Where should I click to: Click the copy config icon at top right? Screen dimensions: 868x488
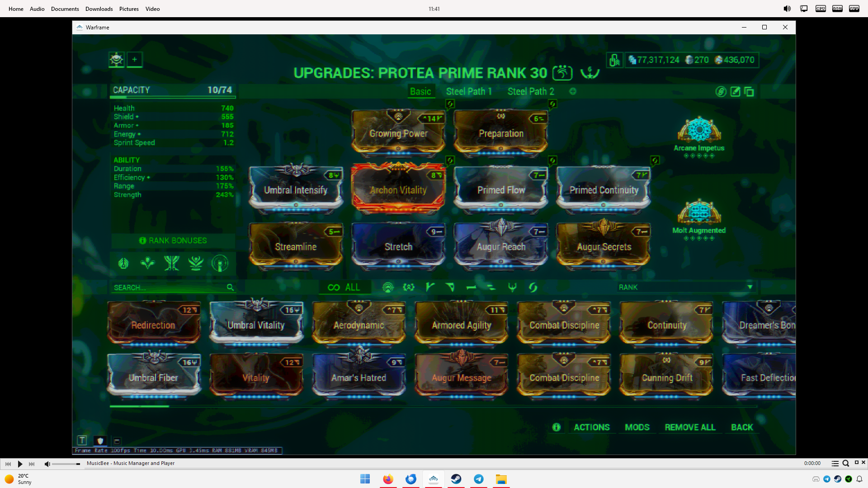click(x=749, y=92)
